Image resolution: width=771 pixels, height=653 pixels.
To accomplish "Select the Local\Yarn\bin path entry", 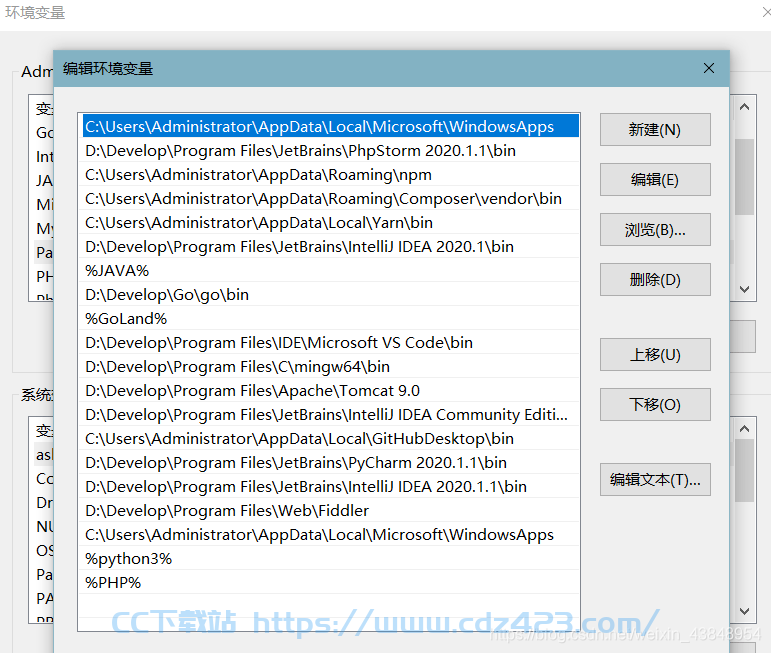I will (x=329, y=223).
